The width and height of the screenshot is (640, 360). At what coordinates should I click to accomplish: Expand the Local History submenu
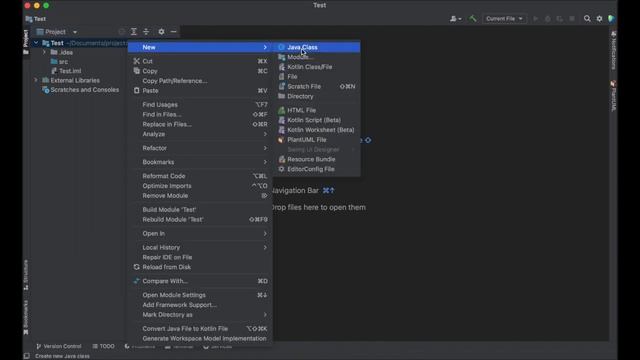200,247
